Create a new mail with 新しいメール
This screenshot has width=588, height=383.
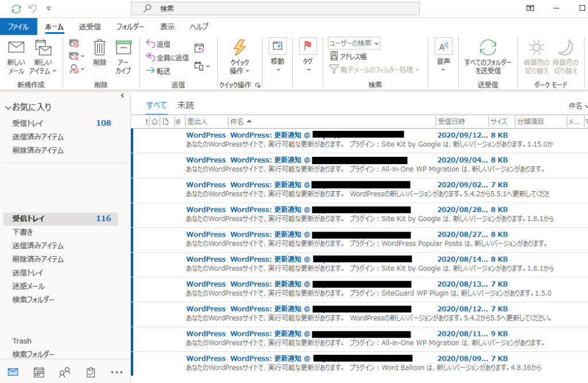(x=16, y=57)
